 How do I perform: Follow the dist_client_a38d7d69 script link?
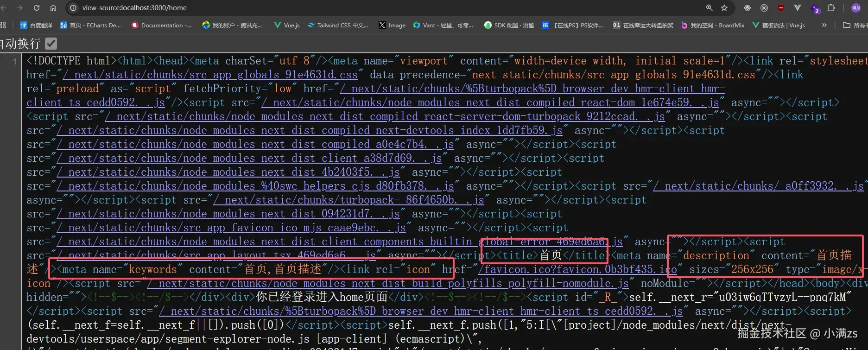pyautogui.click(x=249, y=158)
